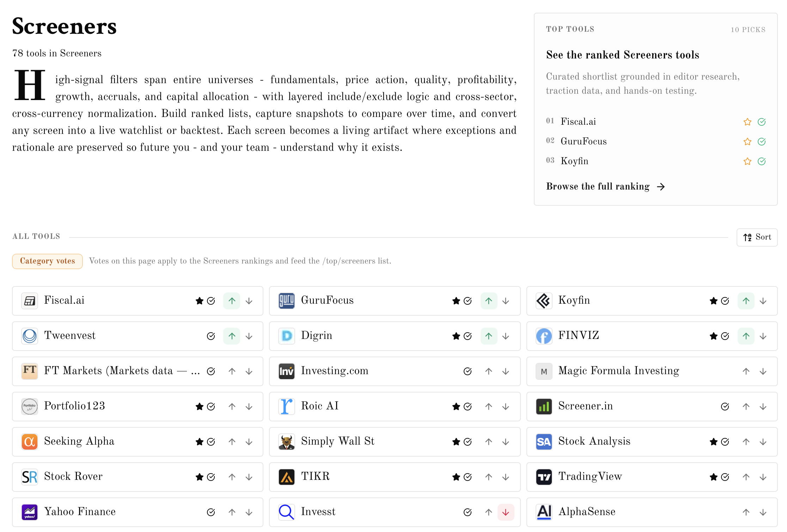This screenshot has width=787, height=532.
Task: Click the Seeking Alpha logo icon
Action: 30,442
